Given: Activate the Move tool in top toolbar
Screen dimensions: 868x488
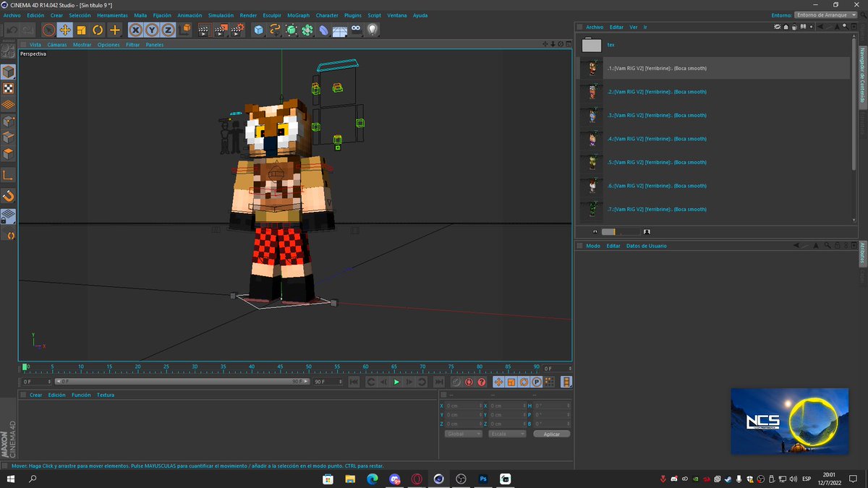Looking at the screenshot, I should pos(65,30).
